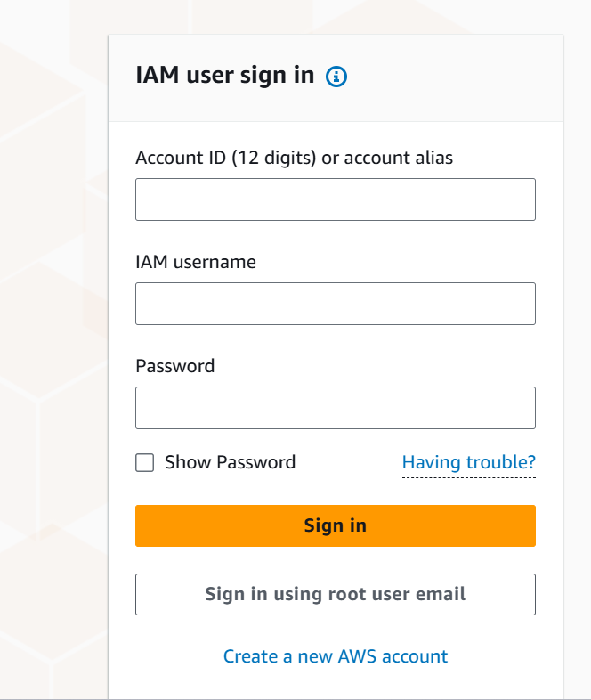Click the IAM user sign in heading
The image size is (591, 700).
(x=224, y=76)
